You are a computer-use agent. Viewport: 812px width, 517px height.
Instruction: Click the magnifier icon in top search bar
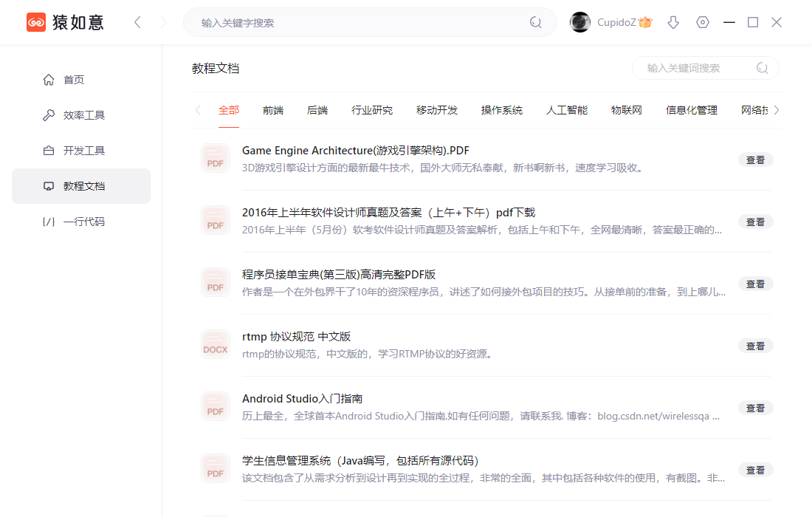[535, 22]
